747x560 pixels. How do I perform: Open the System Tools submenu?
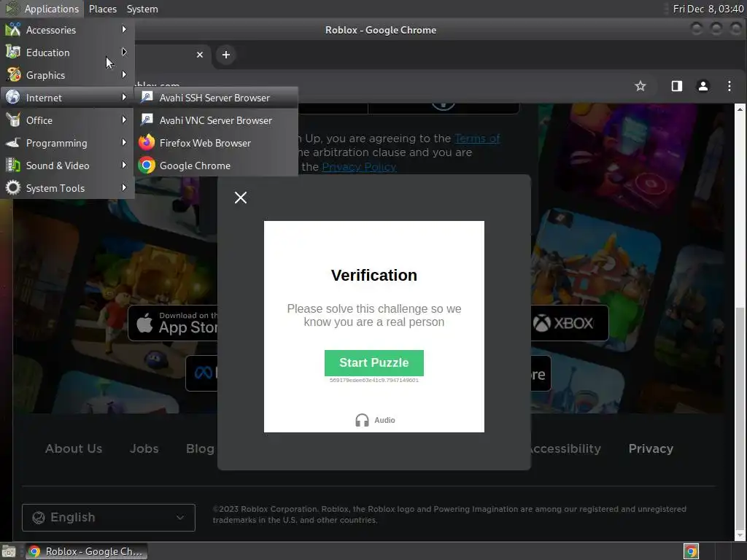[67, 188]
